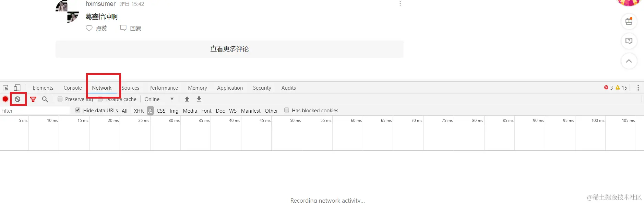Switch to the Console tab
This screenshot has height=203, width=644.
click(x=73, y=88)
